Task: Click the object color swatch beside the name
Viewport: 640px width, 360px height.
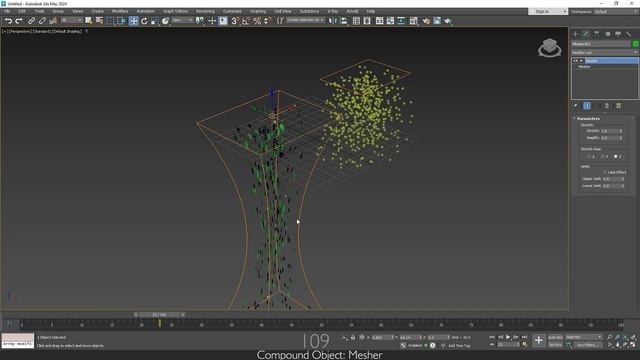Action: point(635,44)
